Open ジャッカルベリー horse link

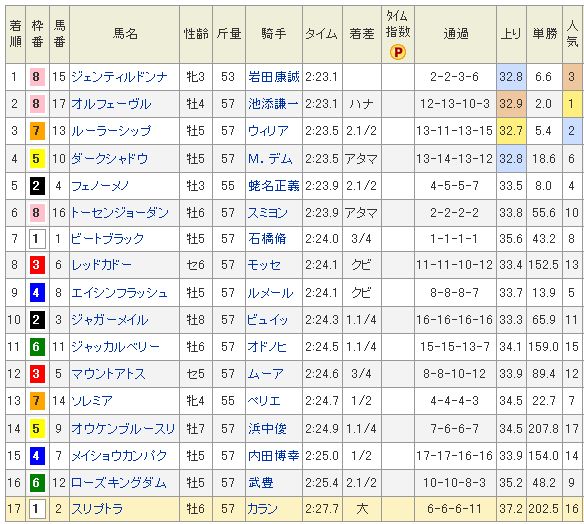115,347
